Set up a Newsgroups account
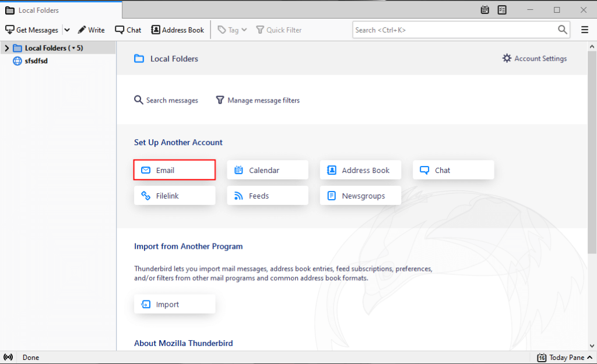 coord(360,196)
